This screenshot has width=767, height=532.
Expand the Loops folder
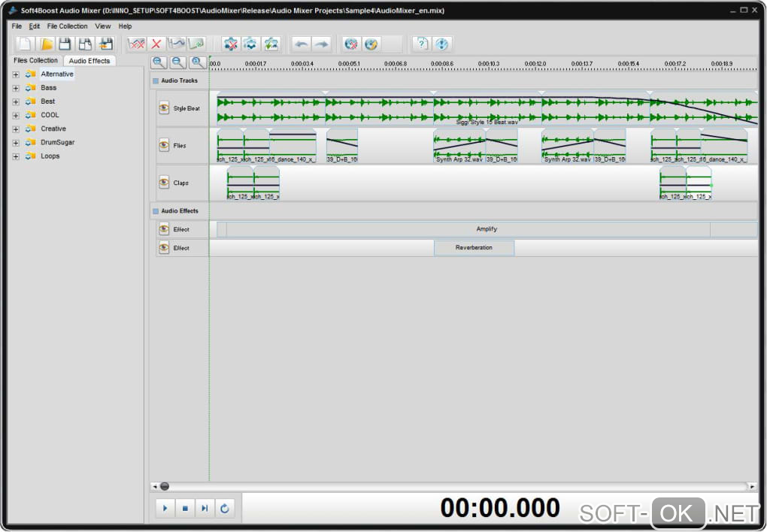point(16,156)
